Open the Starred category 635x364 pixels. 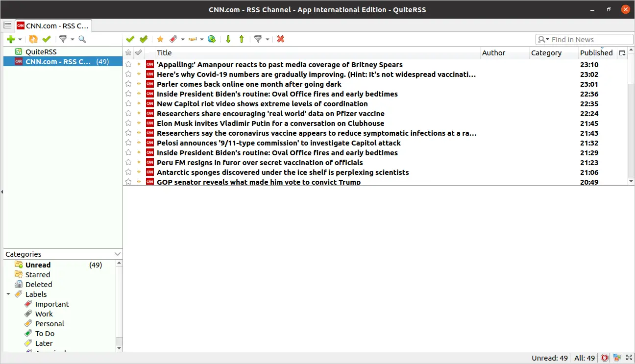pyautogui.click(x=59, y=275)
